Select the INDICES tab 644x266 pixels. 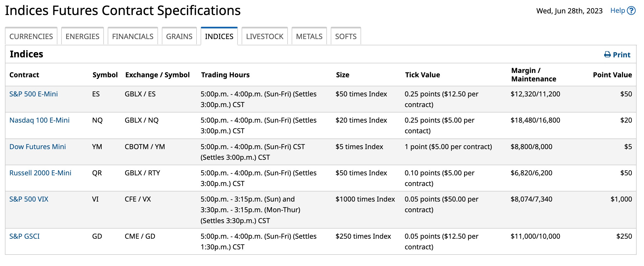point(219,36)
